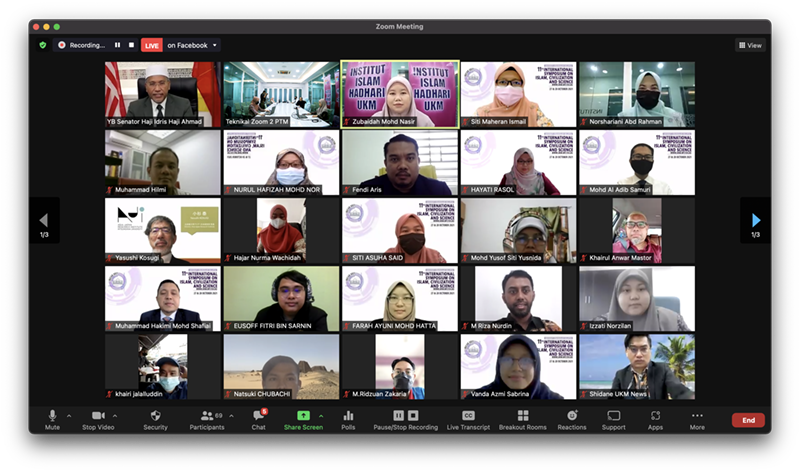Expand video options arrow next to Stop Video

click(x=115, y=415)
